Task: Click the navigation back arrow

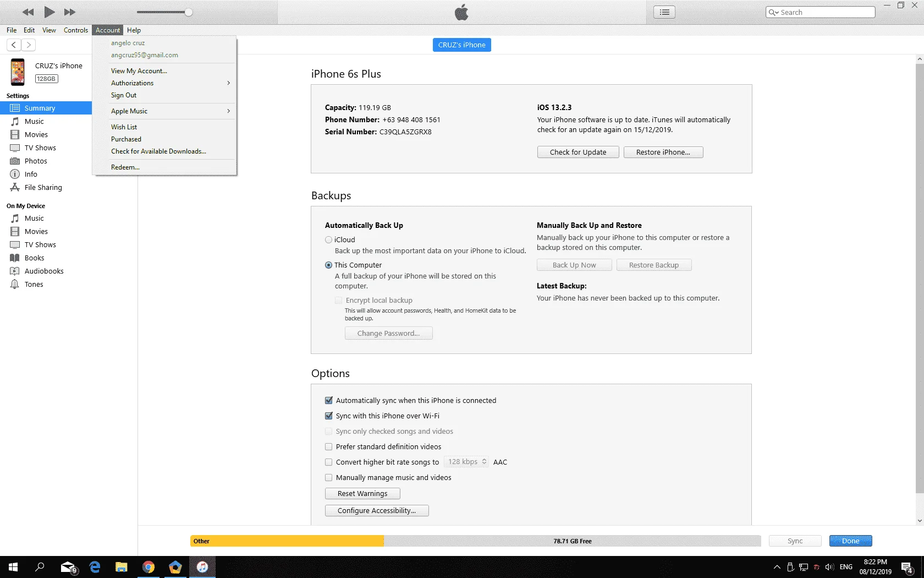Action: coord(14,45)
